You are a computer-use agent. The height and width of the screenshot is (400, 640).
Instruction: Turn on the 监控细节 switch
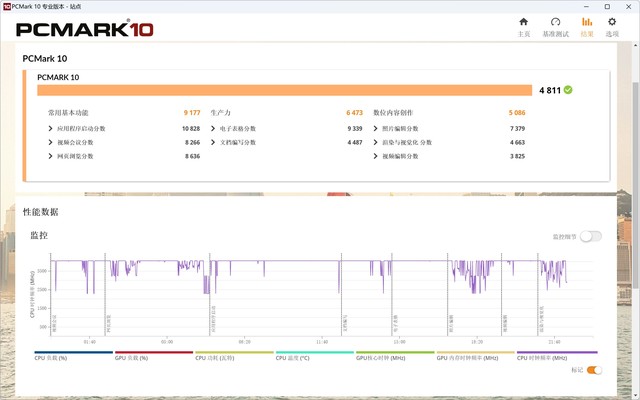[591, 236]
